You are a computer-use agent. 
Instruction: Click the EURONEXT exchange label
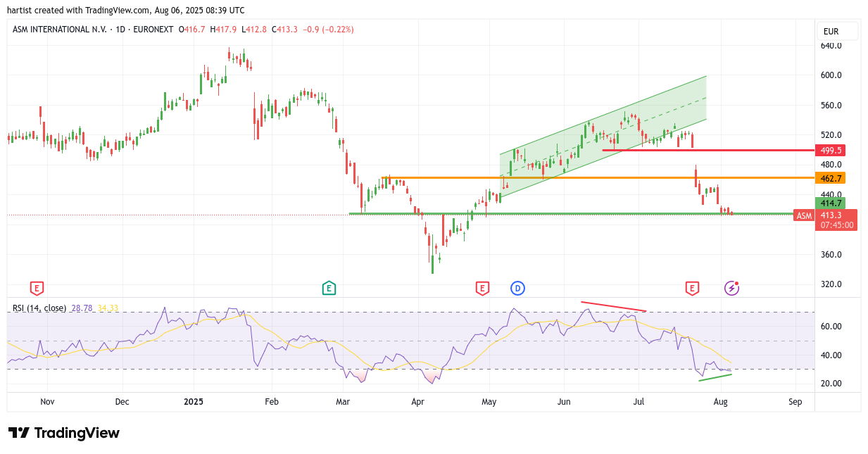[x=153, y=30]
